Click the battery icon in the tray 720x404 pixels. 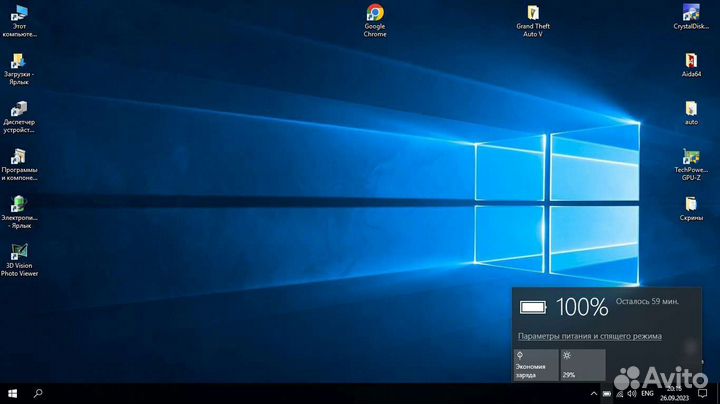[607, 393]
